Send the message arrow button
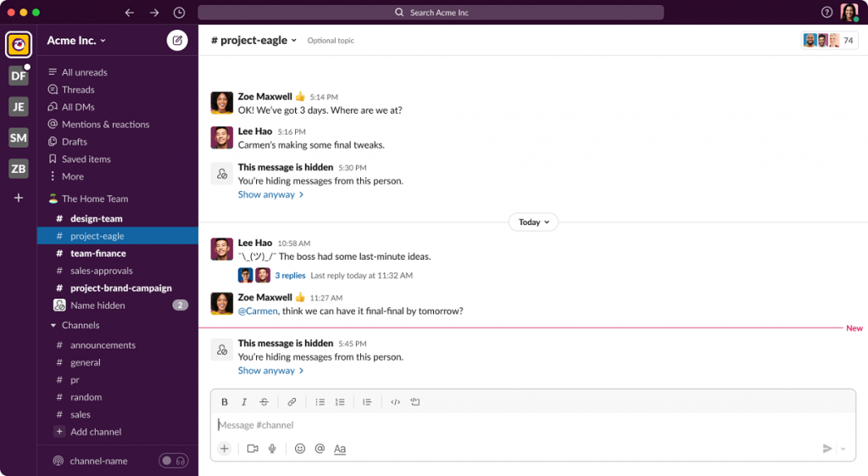 tap(827, 448)
